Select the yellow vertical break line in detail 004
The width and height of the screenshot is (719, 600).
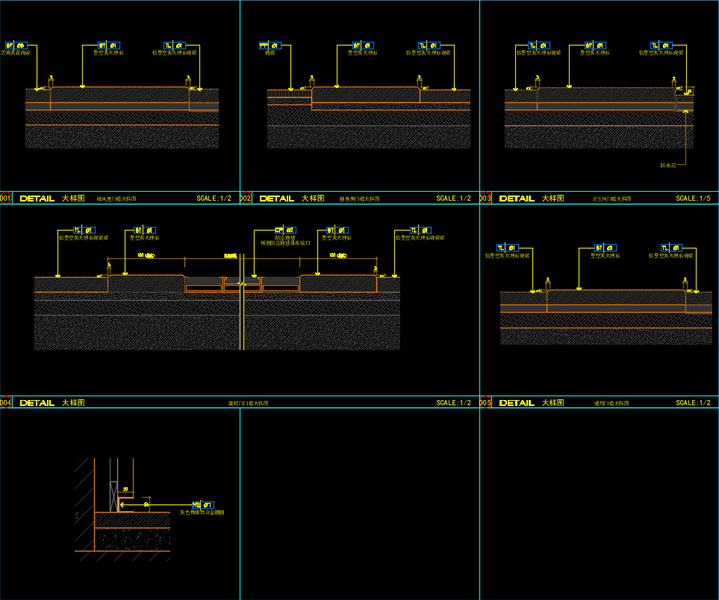(x=242, y=302)
